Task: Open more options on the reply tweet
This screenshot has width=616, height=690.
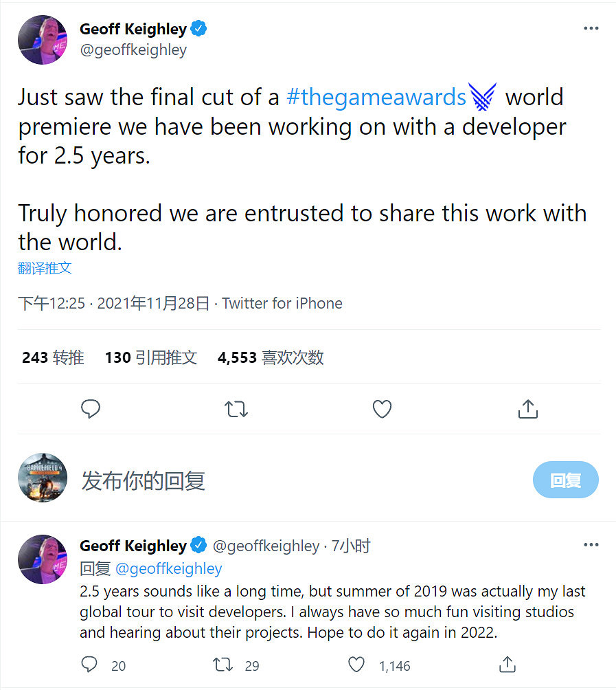Action: tap(591, 544)
